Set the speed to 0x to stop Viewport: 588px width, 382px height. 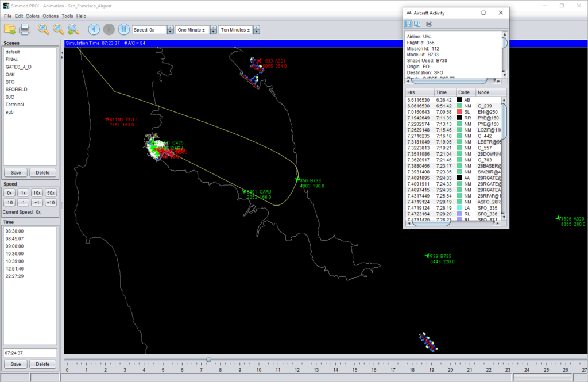9,193
